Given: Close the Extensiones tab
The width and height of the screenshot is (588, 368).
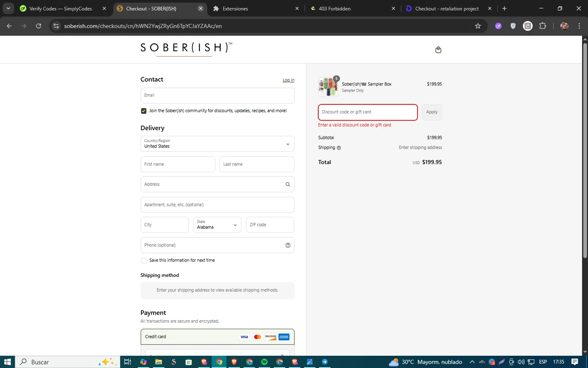Looking at the screenshot, I should pos(297,8).
